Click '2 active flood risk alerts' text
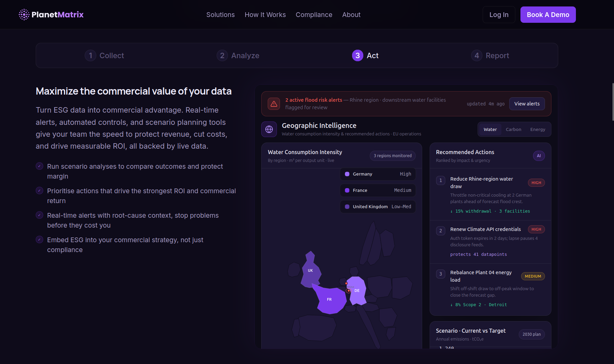The image size is (614, 364). pos(314,100)
